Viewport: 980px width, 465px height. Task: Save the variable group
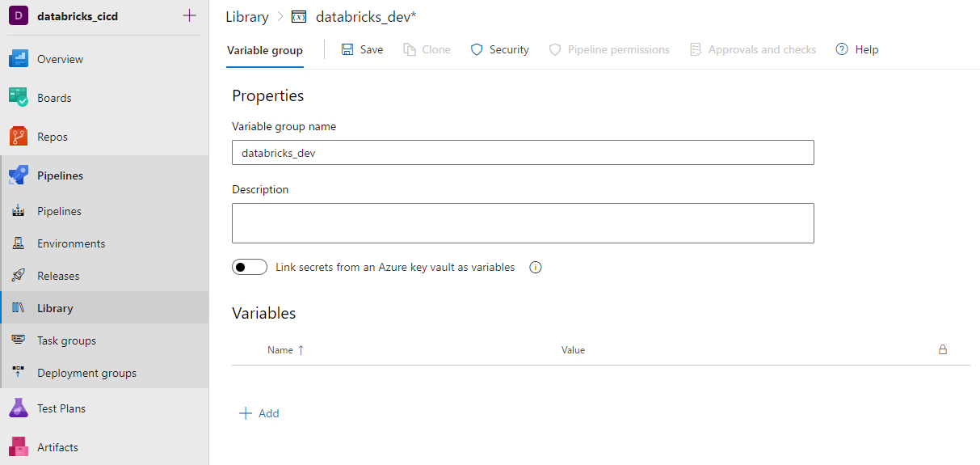pyautogui.click(x=362, y=50)
